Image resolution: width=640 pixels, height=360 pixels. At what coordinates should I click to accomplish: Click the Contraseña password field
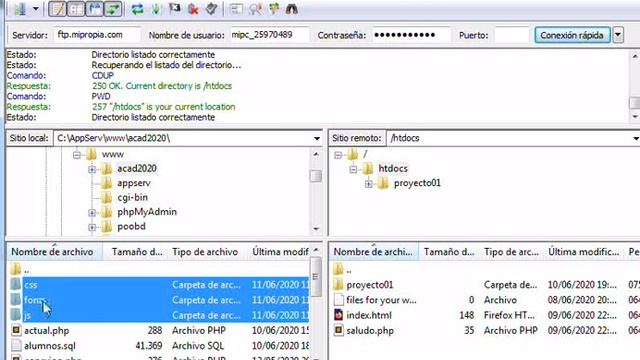[x=411, y=35]
